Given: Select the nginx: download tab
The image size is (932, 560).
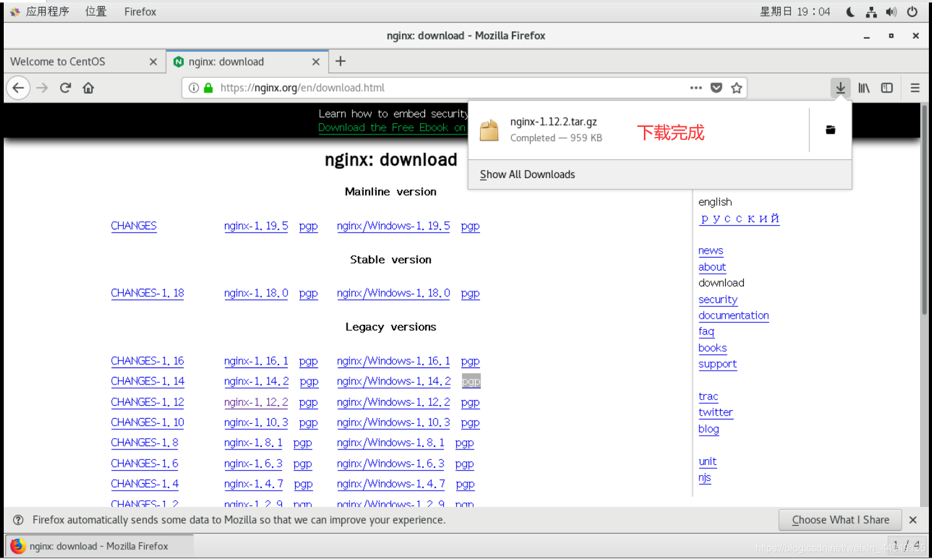Looking at the screenshot, I should (247, 62).
